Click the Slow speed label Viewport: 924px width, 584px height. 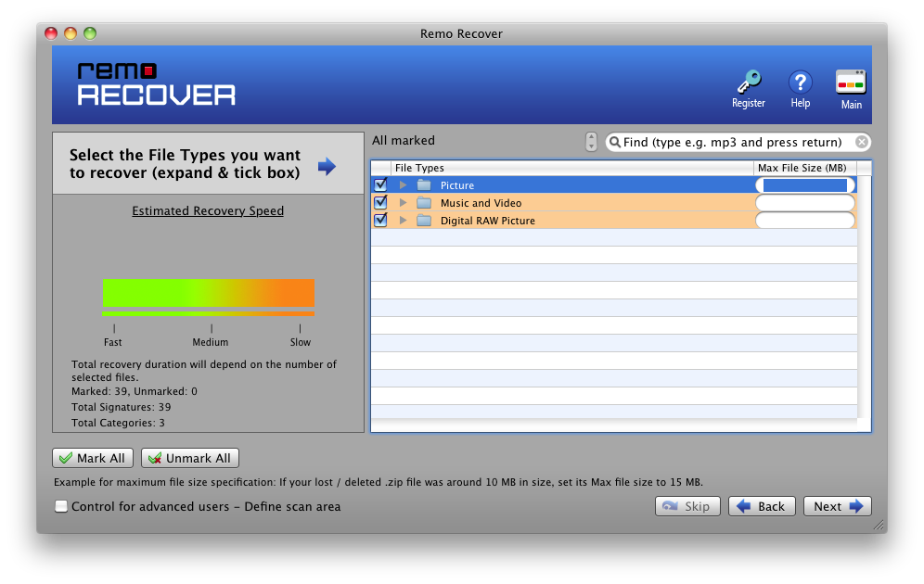(300, 342)
